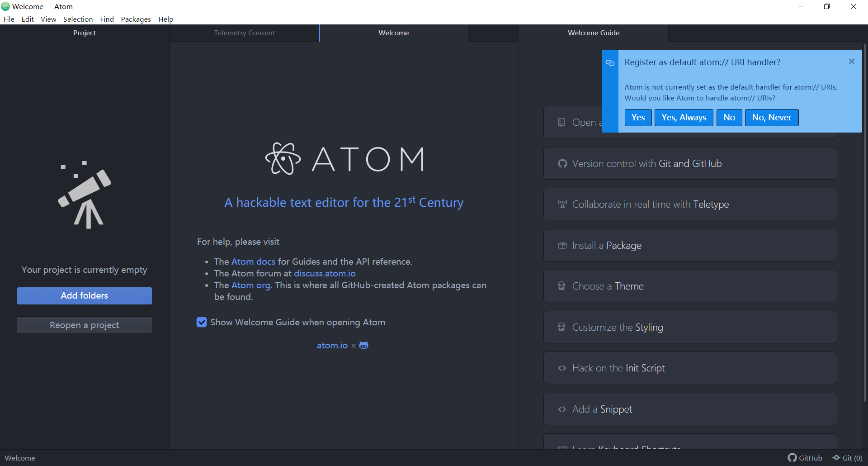Click the GitHub icon in the status bar
This screenshot has height=466, width=868.
pyautogui.click(x=792, y=458)
